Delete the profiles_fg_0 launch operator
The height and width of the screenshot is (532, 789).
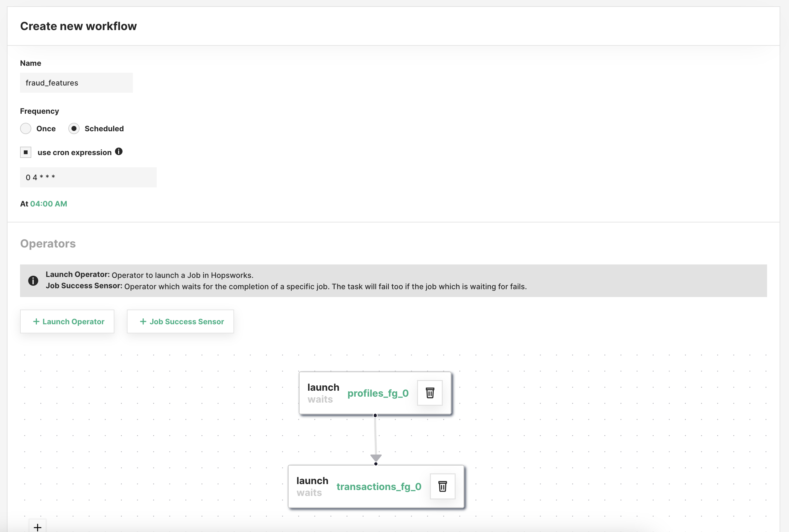tap(430, 393)
